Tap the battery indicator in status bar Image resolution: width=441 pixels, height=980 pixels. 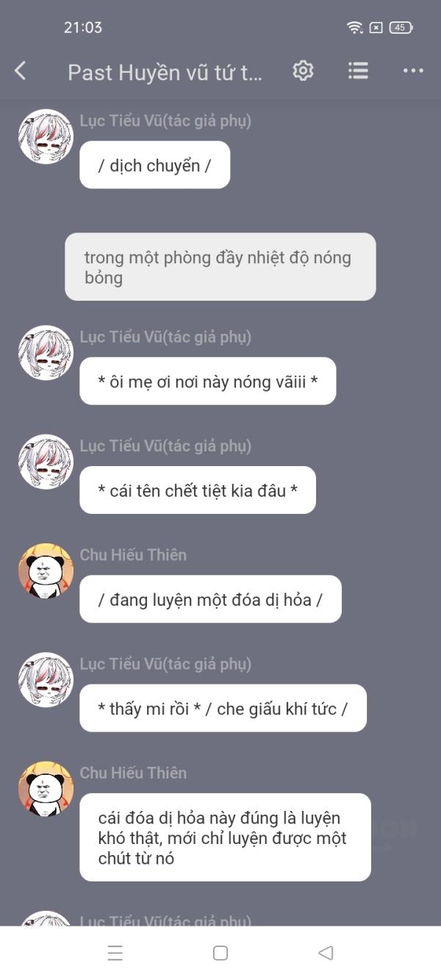click(x=401, y=27)
